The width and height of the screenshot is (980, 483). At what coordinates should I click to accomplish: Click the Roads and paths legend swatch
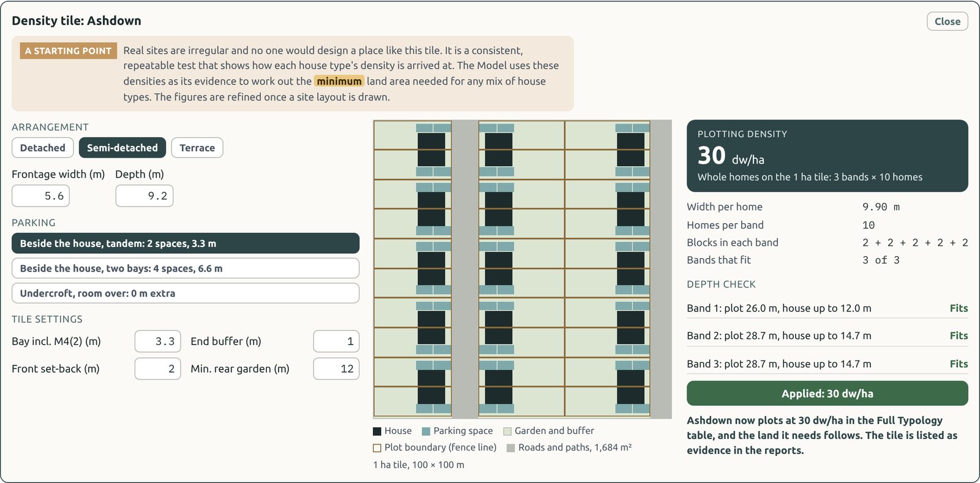pos(511,448)
